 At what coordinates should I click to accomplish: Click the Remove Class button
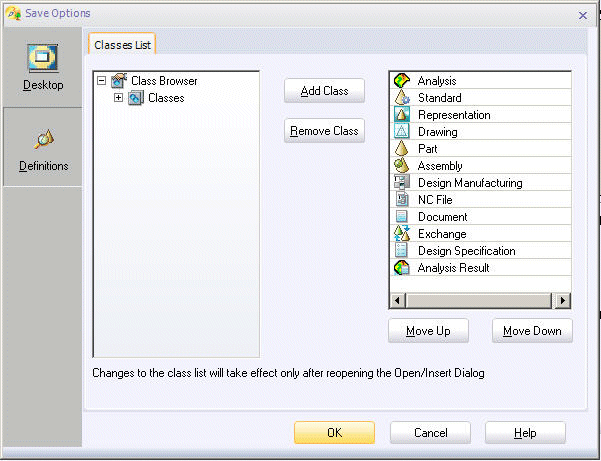click(x=324, y=131)
